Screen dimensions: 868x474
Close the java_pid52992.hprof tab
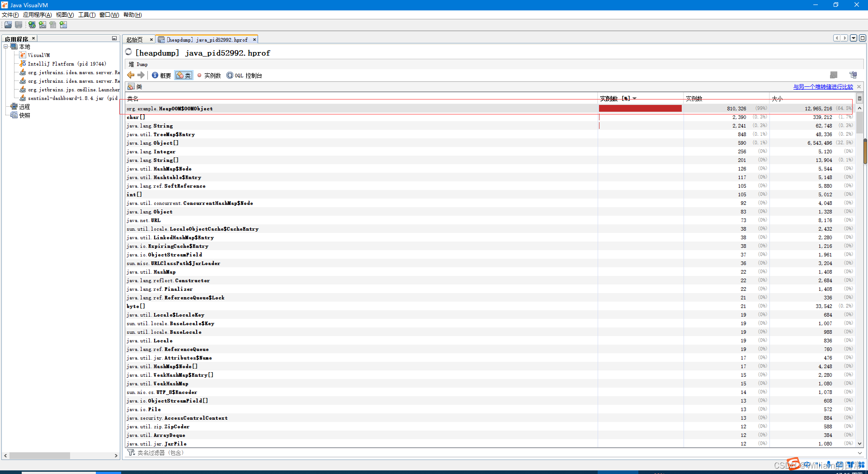point(255,40)
